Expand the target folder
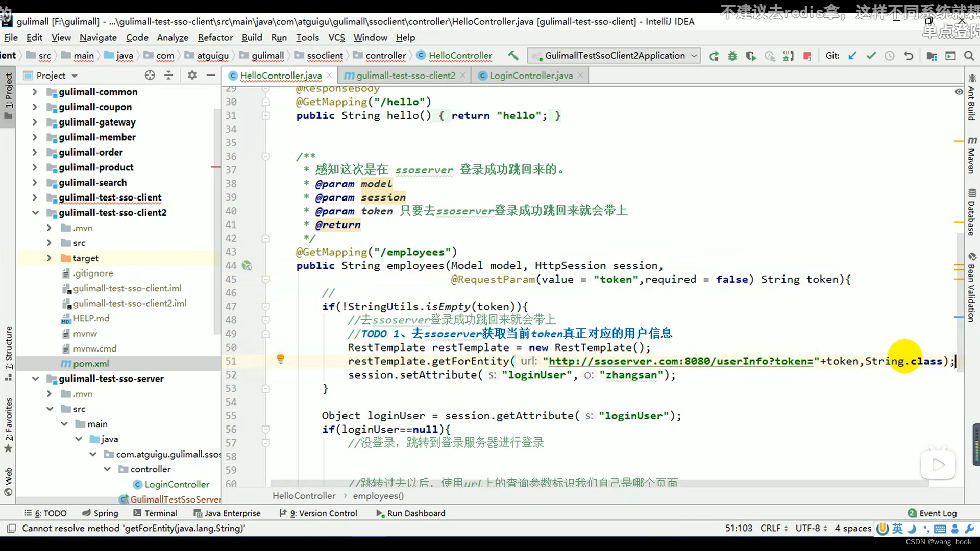980x551 pixels. tap(49, 258)
